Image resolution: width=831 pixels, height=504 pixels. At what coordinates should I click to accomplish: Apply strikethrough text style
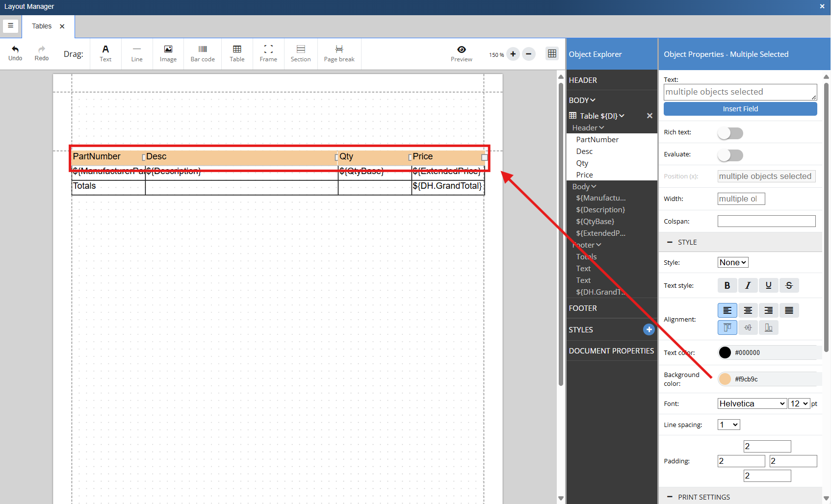click(x=789, y=285)
